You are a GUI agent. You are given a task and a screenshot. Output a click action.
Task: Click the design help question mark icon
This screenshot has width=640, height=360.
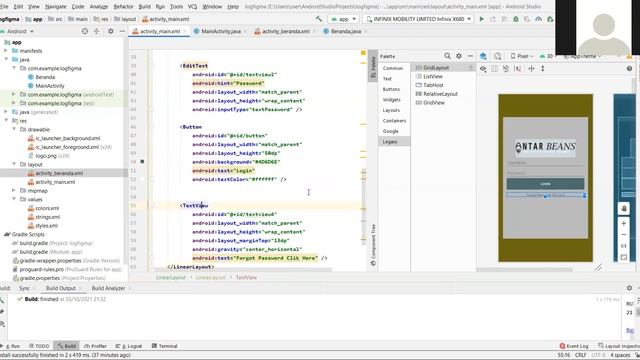(x=629, y=69)
